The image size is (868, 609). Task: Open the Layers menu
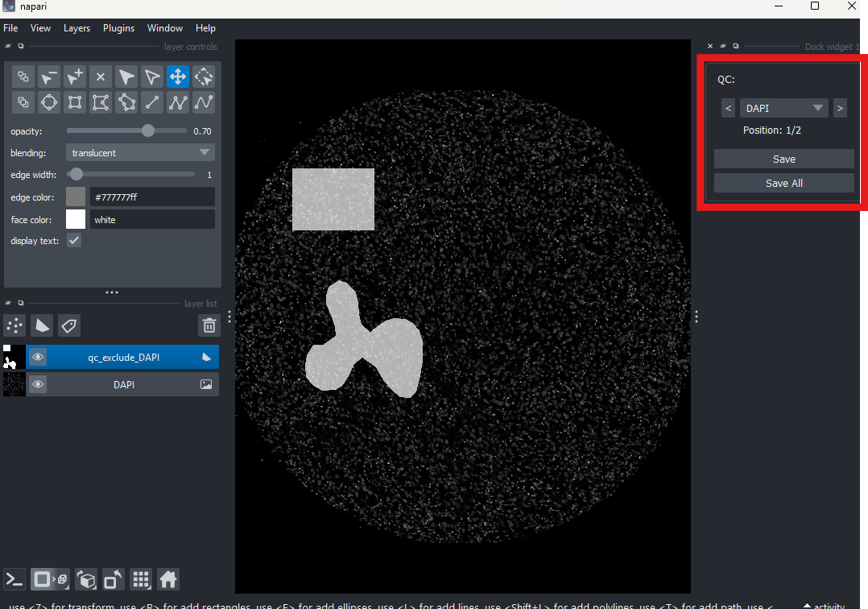(x=76, y=27)
